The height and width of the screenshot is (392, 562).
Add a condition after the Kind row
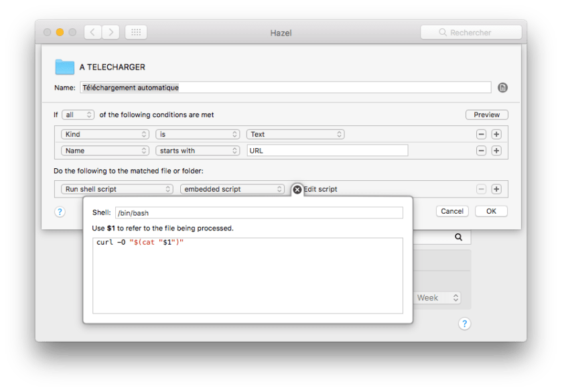point(496,134)
